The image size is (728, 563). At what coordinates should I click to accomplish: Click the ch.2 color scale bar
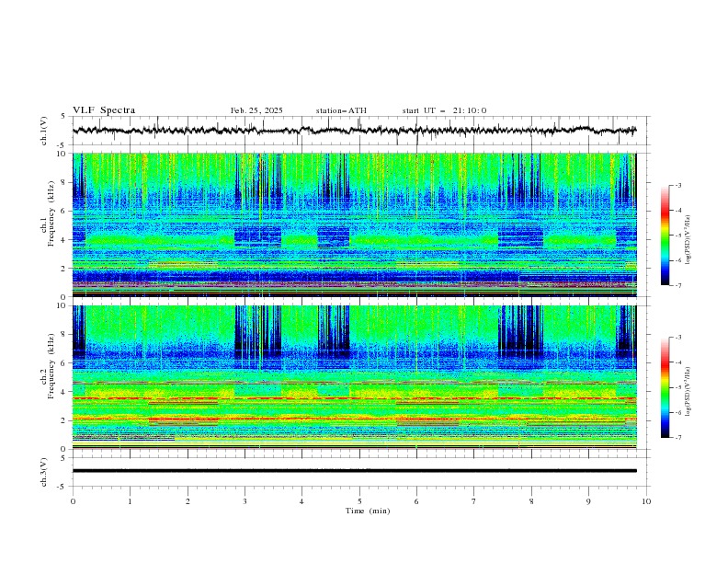pyautogui.click(x=665, y=387)
